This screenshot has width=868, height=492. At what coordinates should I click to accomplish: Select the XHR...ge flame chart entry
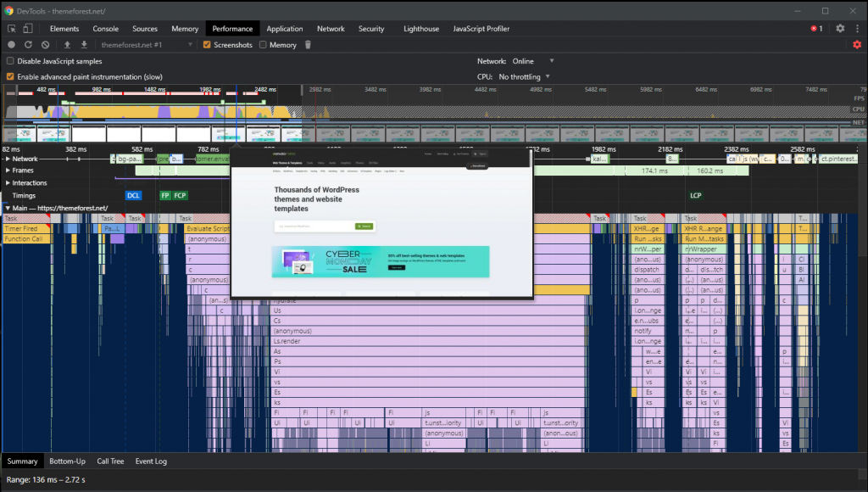coord(648,229)
